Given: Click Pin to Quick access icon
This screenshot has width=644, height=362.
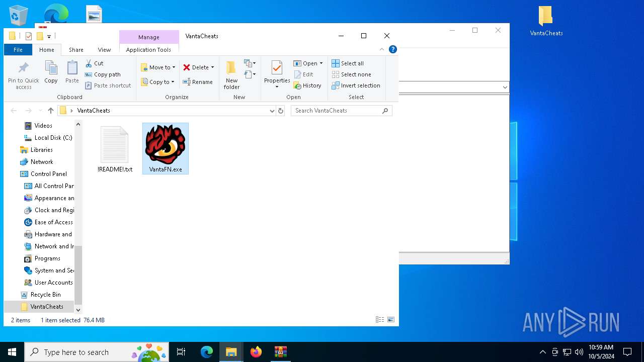Looking at the screenshot, I should (x=23, y=75).
